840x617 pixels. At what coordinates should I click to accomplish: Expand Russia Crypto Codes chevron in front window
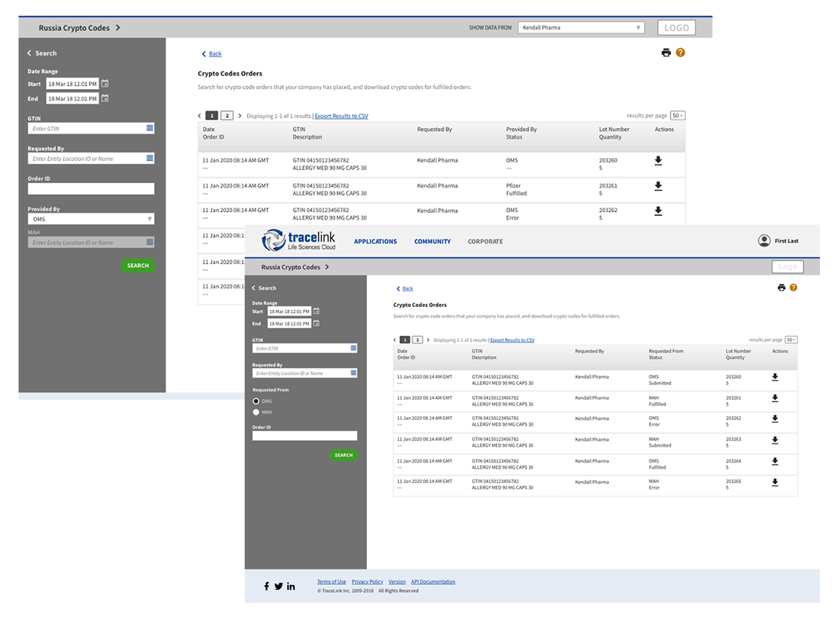click(x=327, y=267)
